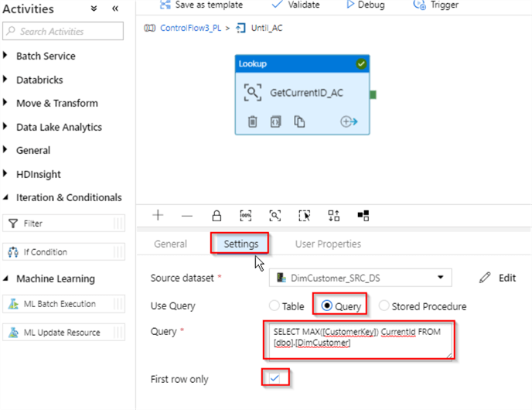
Task: Expand the HDInsight category
Action: [x=5, y=173]
